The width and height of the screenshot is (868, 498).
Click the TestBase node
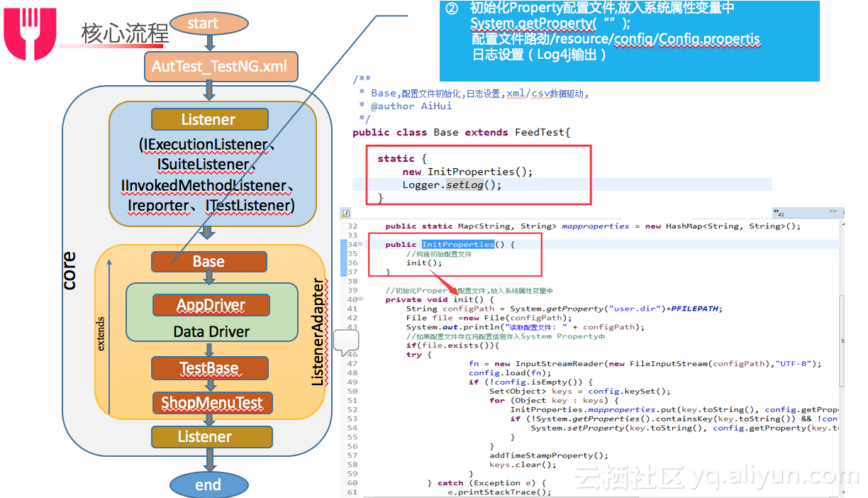[x=209, y=368]
